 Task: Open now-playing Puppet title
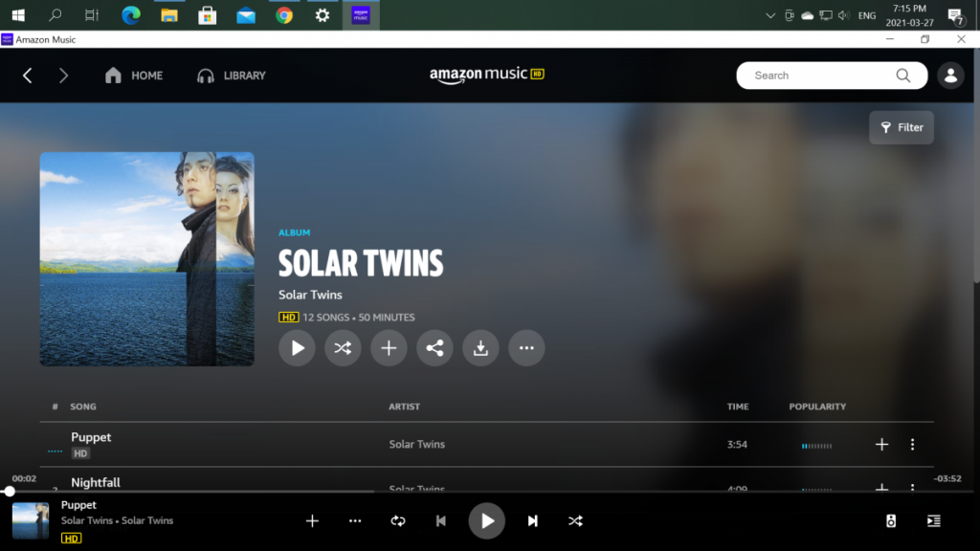point(78,505)
